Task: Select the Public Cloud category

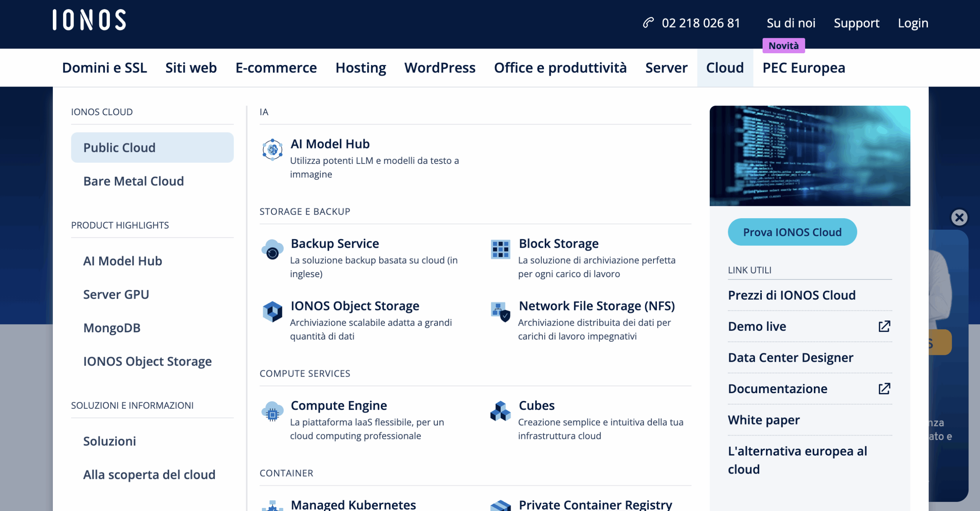Action: (152, 147)
